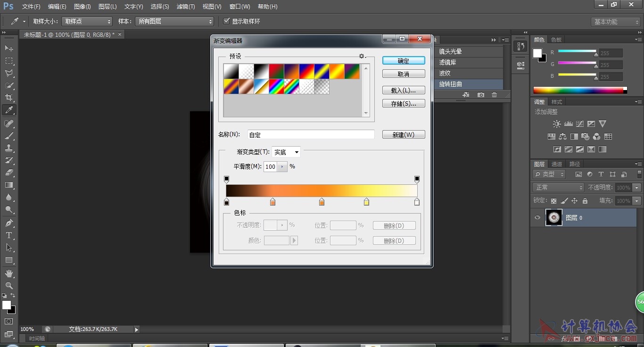Screen dimensions: 644x347
Task: Click the 存储(S)... button
Action: click(x=404, y=104)
